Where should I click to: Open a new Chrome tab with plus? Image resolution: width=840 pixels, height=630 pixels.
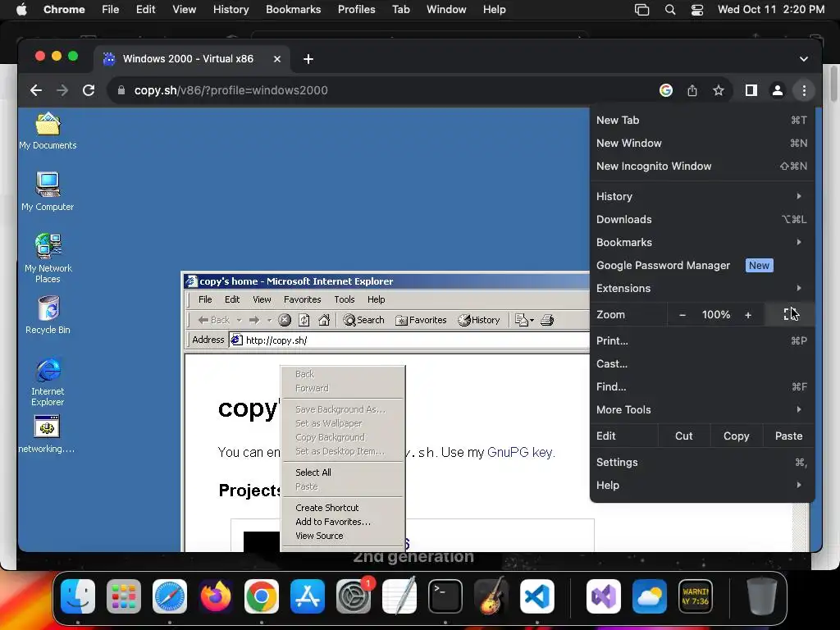[x=308, y=59]
